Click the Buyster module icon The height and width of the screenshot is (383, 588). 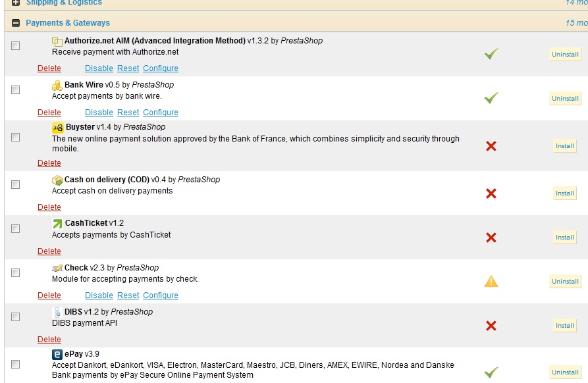point(57,128)
